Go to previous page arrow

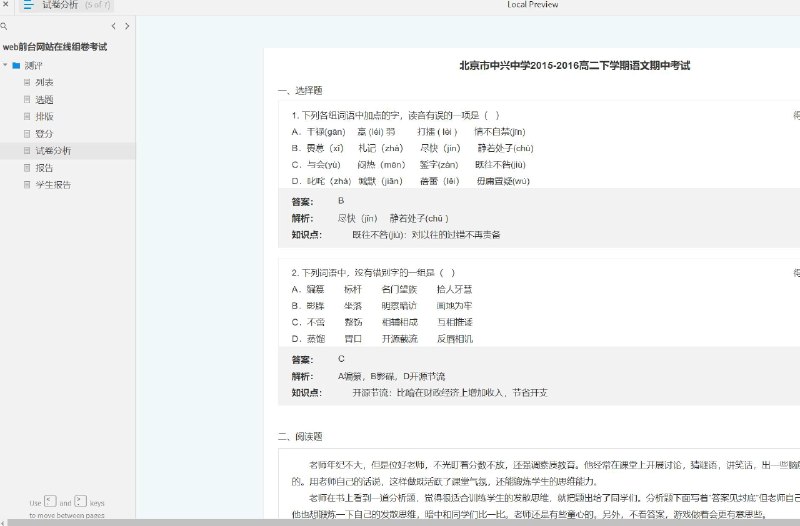(x=113, y=26)
